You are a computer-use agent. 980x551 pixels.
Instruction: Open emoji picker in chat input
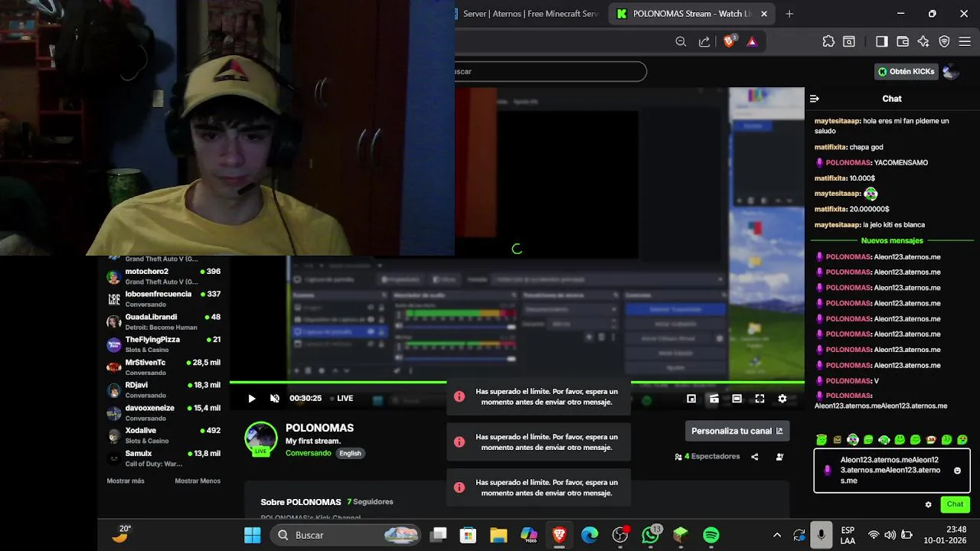click(957, 471)
